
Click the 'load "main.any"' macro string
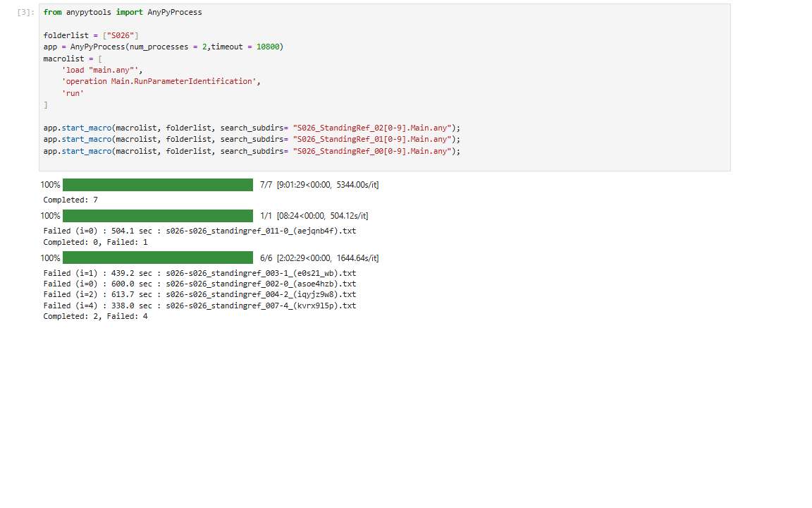(101, 70)
